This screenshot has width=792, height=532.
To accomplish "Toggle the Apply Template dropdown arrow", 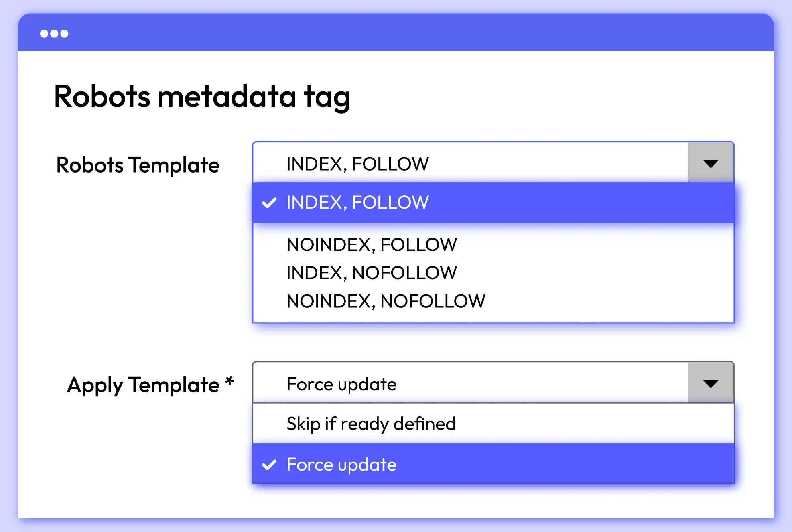I will (711, 384).
